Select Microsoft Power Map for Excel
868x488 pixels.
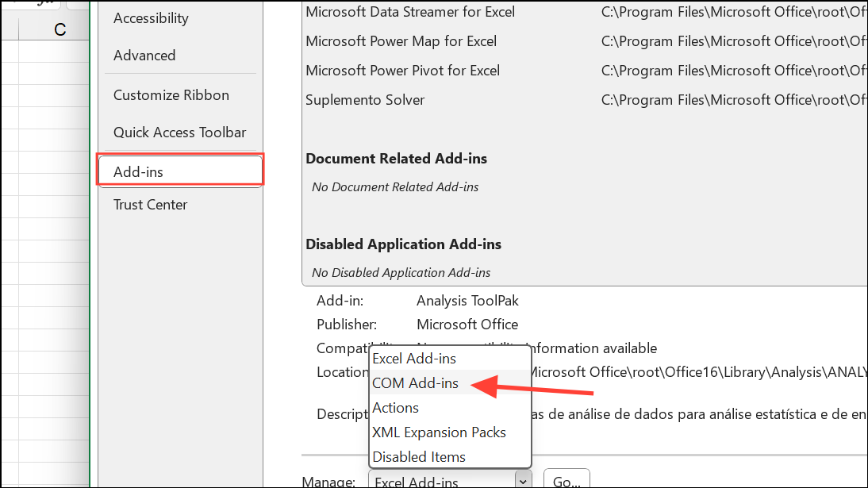point(401,40)
